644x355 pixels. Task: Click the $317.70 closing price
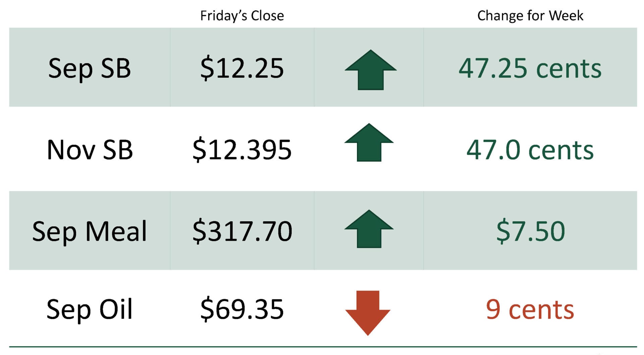click(x=242, y=231)
